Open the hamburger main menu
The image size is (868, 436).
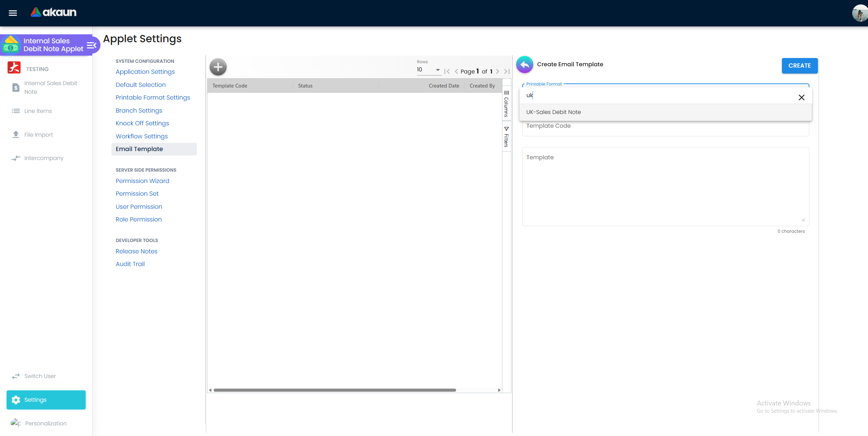pos(13,13)
